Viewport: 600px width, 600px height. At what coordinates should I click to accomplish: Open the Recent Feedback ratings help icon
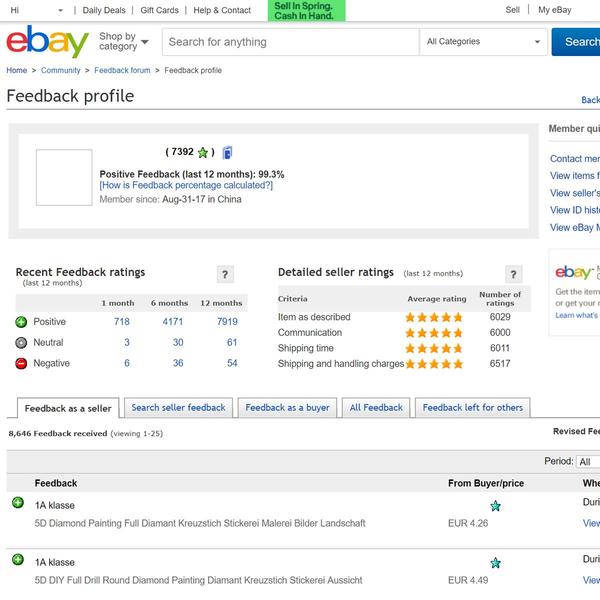pyautogui.click(x=225, y=274)
